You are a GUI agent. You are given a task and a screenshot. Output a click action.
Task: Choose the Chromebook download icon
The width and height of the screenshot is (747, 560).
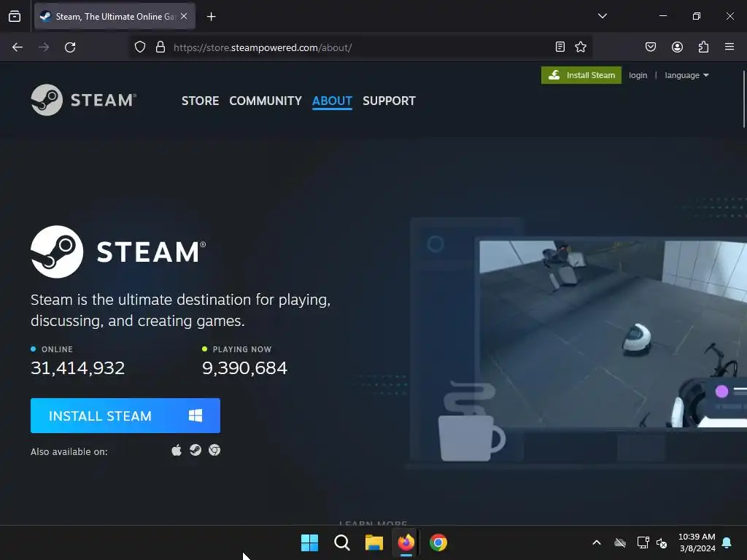pos(214,450)
